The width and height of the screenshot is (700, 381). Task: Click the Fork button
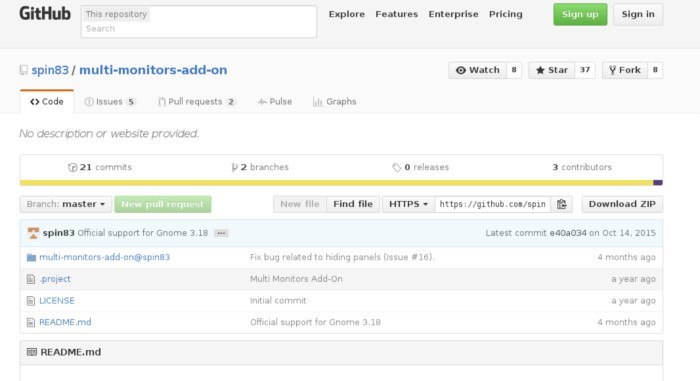pos(625,70)
